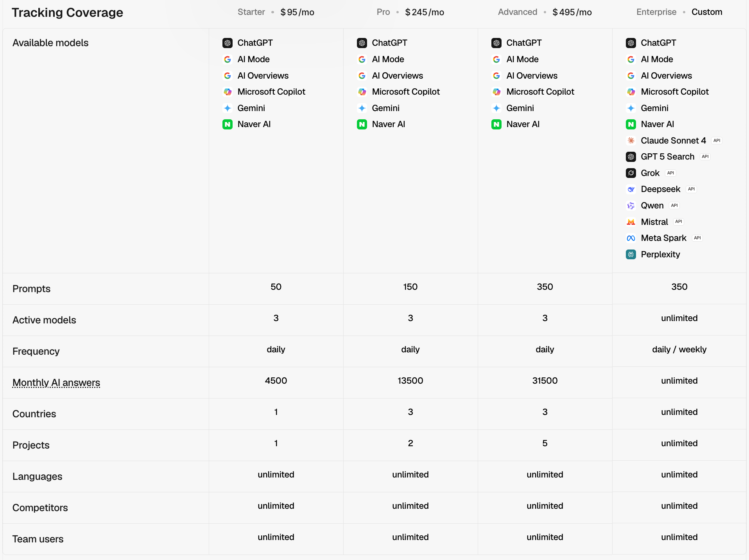Click the 13500 Monthly AI answers value

pos(410,381)
